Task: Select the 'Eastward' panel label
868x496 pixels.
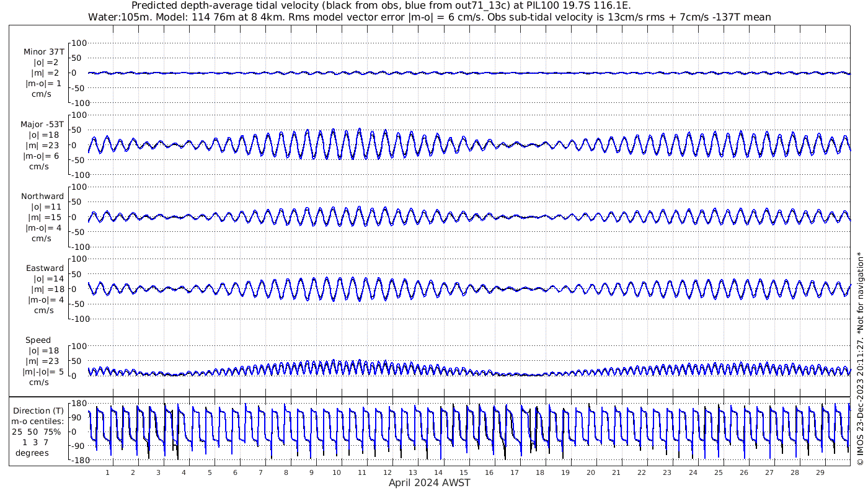Action: (x=45, y=268)
